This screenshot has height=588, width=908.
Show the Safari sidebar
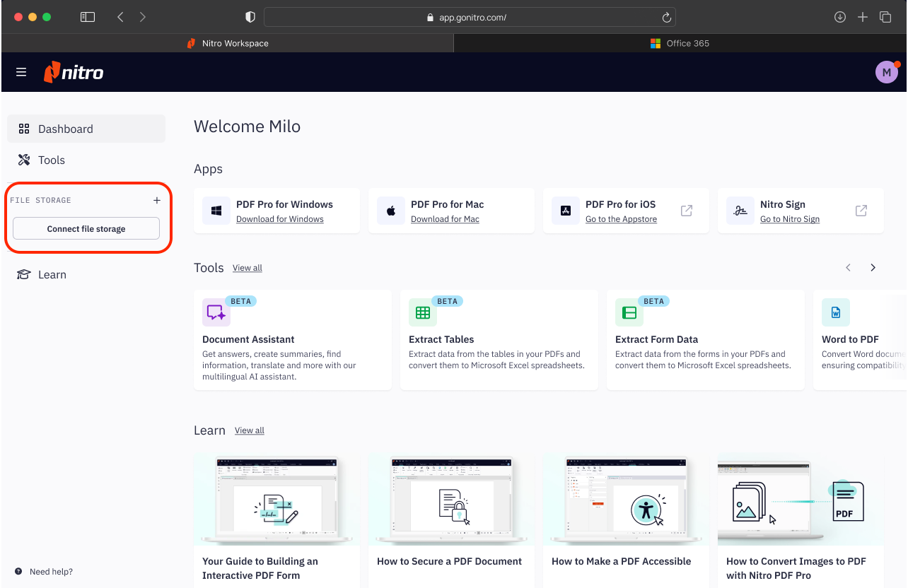(87, 17)
